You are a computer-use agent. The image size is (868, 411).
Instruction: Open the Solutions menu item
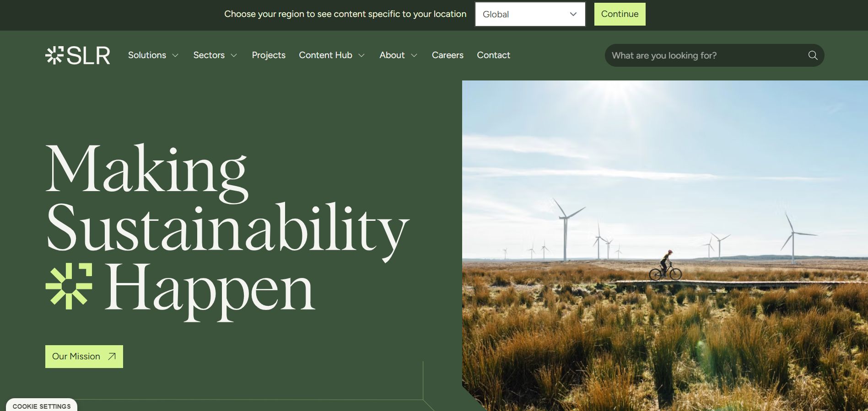click(x=147, y=55)
